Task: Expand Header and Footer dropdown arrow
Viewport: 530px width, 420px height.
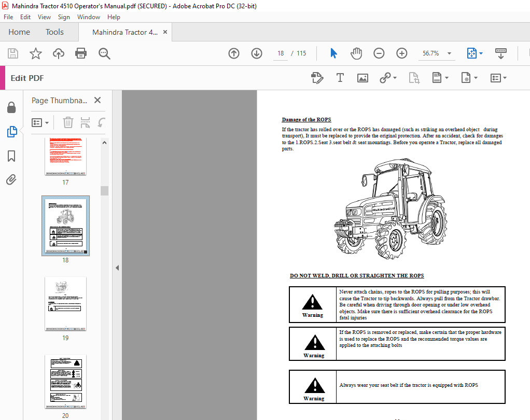Action: click(447, 78)
